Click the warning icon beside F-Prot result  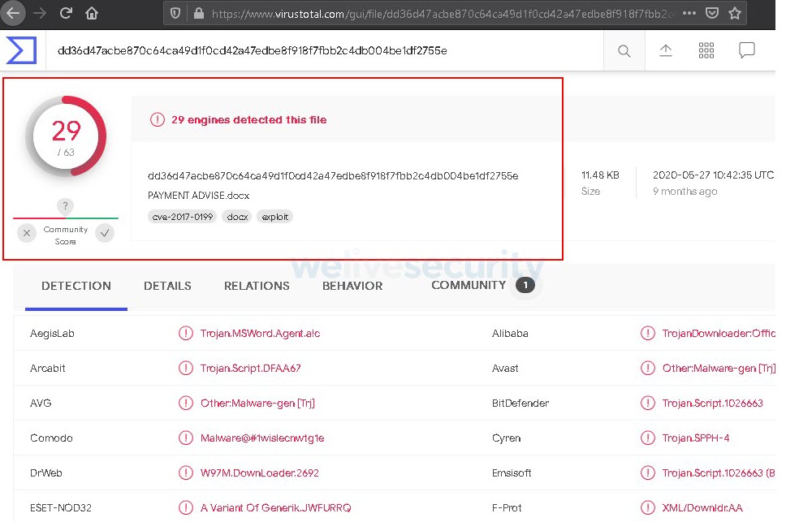[x=648, y=507]
